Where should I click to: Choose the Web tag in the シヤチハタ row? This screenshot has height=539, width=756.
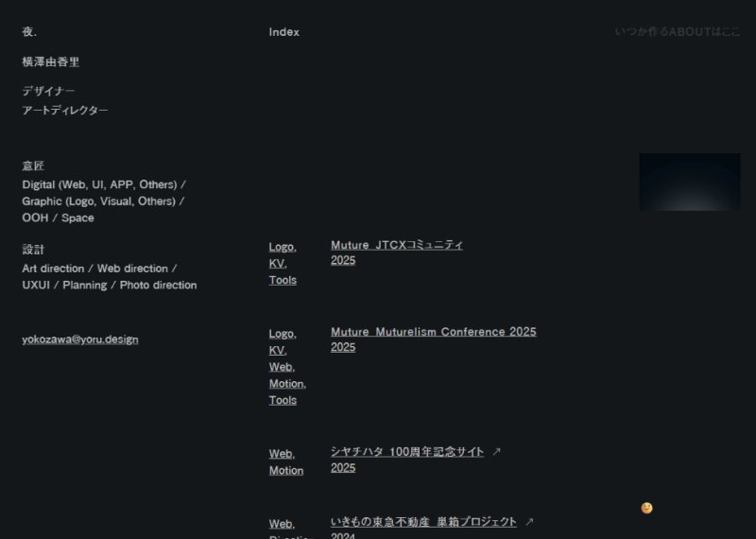click(281, 454)
